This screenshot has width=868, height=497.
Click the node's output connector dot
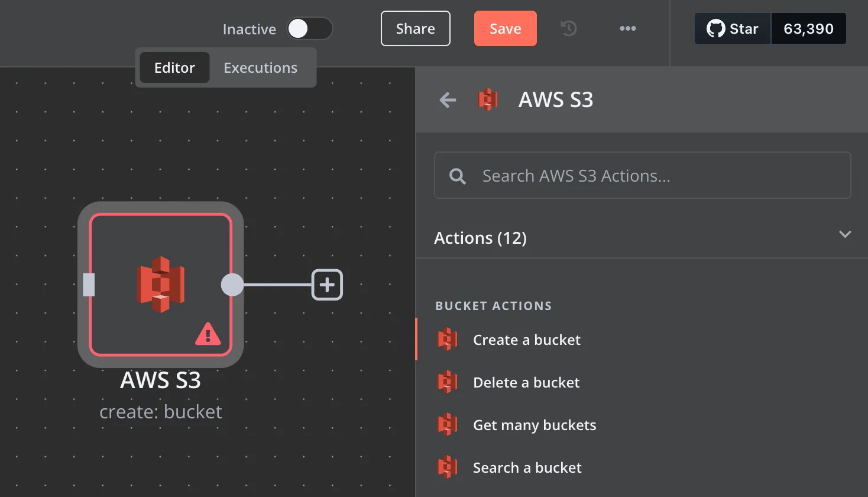[x=232, y=285]
